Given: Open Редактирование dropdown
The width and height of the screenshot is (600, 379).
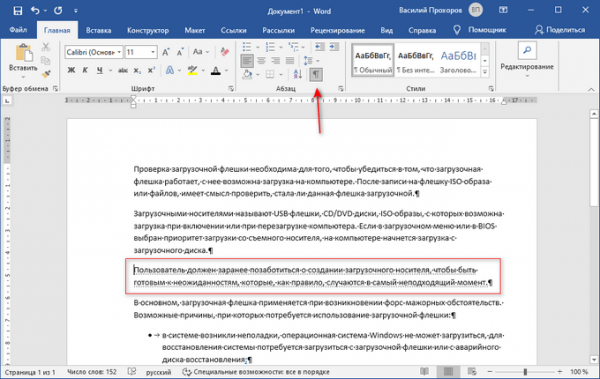Looking at the screenshot, I should pyautogui.click(x=527, y=61).
